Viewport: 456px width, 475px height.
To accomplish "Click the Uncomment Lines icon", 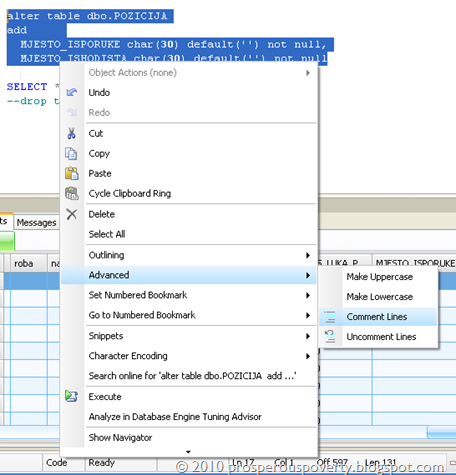I will click(330, 336).
